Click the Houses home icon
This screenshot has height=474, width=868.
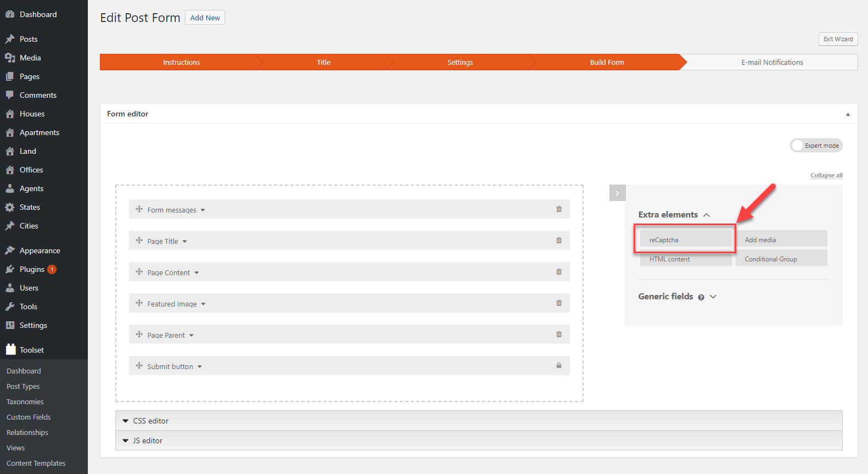pos(10,114)
